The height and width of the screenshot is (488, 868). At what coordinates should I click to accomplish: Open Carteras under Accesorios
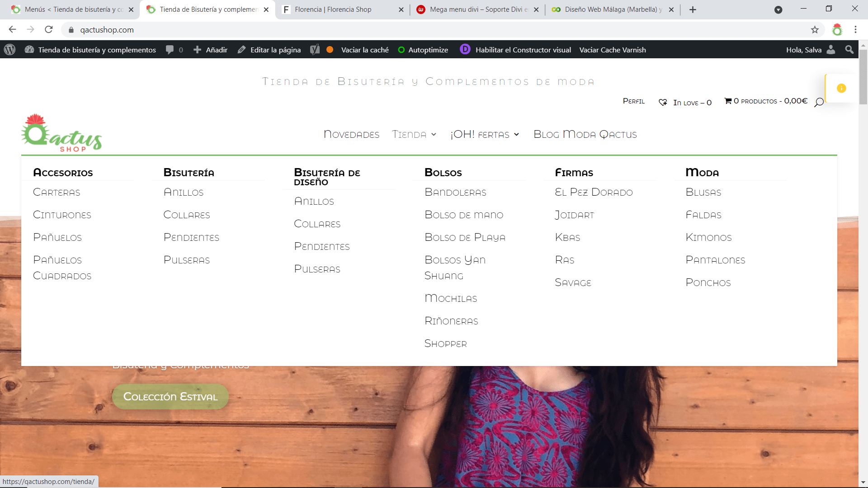pyautogui.click(x=57, y=192)
